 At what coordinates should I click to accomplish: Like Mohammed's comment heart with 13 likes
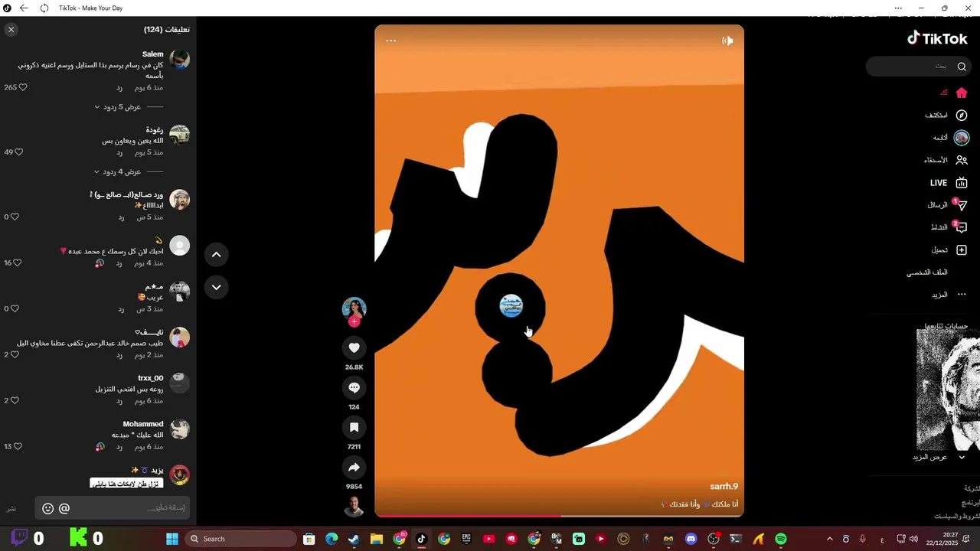pyautogui.click(x=18, y=446)
